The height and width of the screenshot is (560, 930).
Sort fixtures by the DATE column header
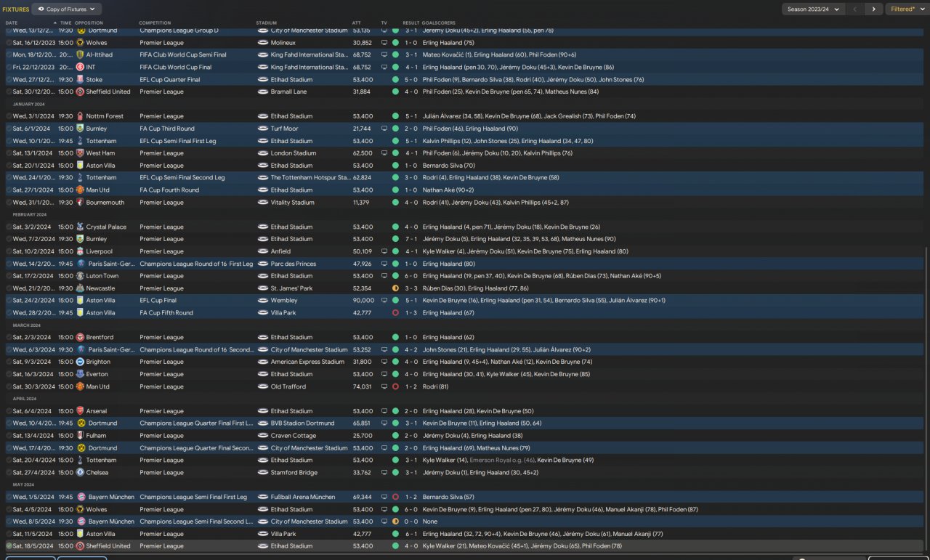[x=12, y=23]
